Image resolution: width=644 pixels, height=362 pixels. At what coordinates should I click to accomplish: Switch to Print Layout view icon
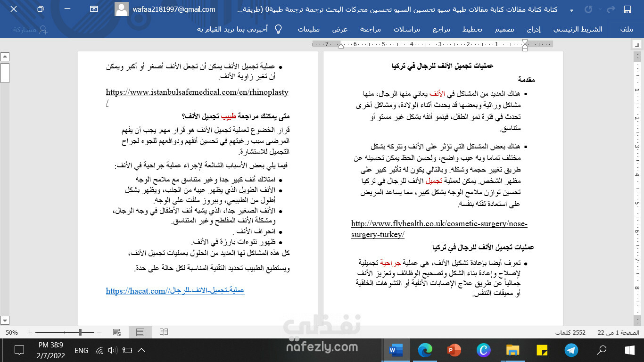pos(140,332)
